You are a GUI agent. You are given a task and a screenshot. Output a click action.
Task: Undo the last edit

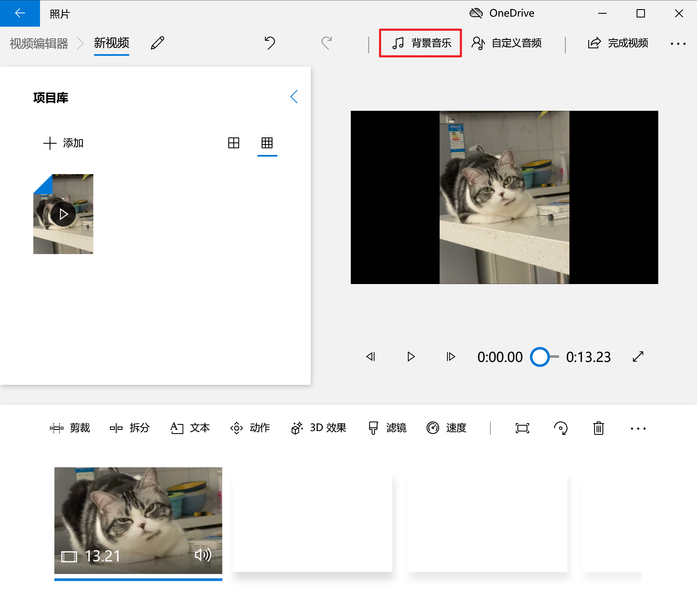click(270, 43)
